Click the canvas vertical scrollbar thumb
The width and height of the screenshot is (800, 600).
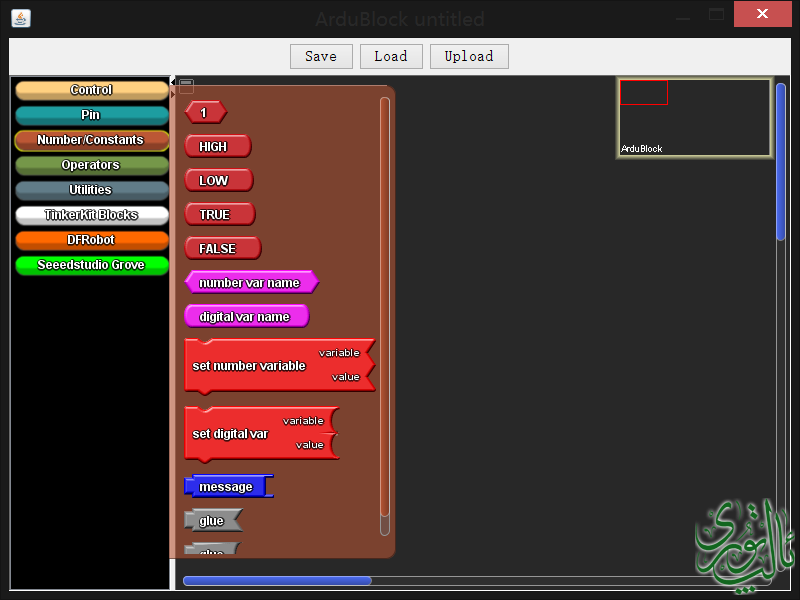pyautogui.click(x=781, y=161)
